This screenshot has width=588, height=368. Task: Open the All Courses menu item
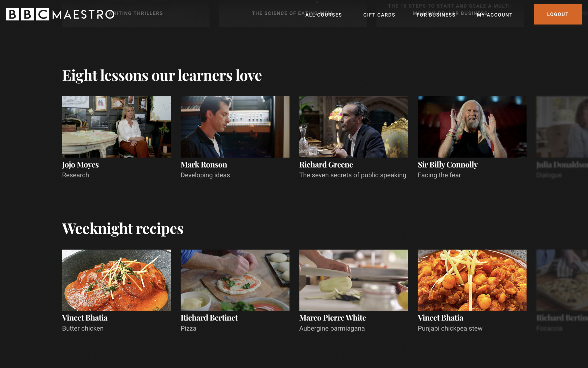(x=324, y=15)
